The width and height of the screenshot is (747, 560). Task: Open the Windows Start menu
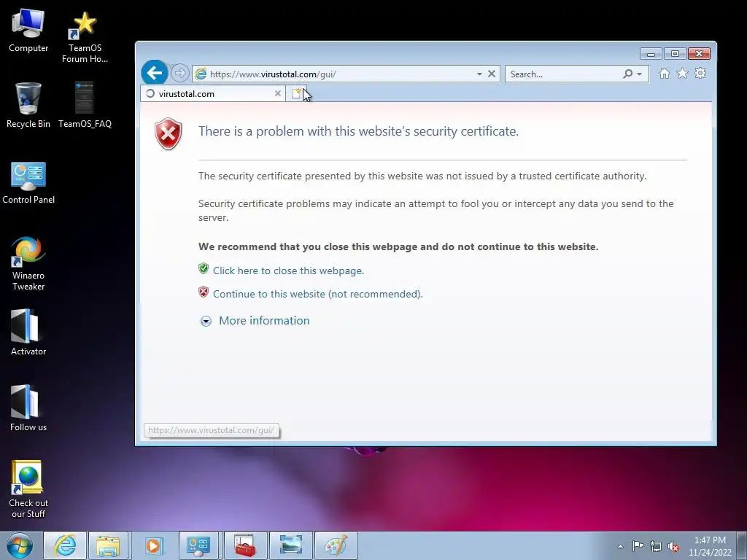pyautogui.click(x=20, y=545)
